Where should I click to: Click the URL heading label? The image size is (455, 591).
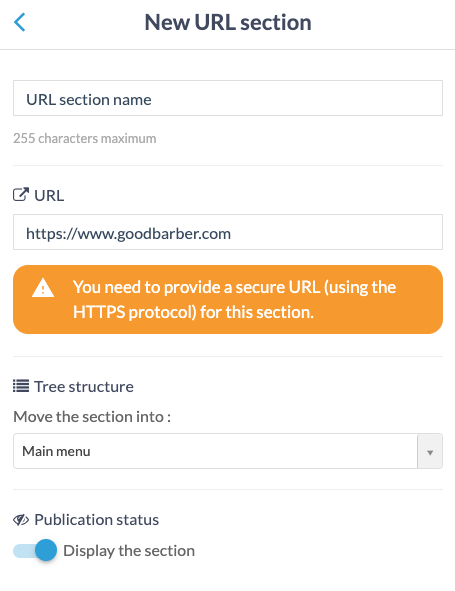click(49, 195)
